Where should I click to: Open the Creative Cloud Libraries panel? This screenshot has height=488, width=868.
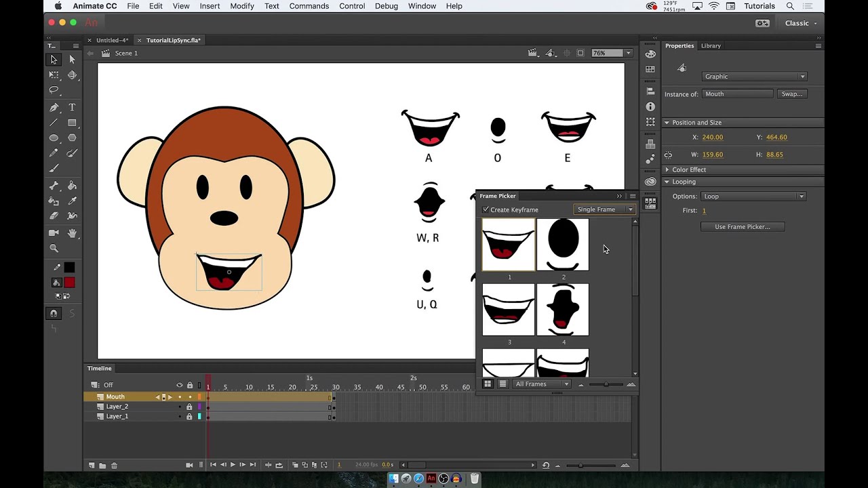tap(650, 182)
